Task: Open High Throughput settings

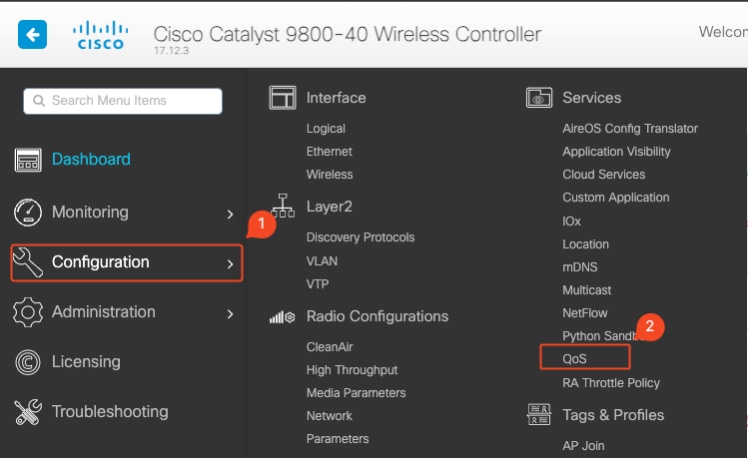Action: pyautogui.click(x=352, y=370)
